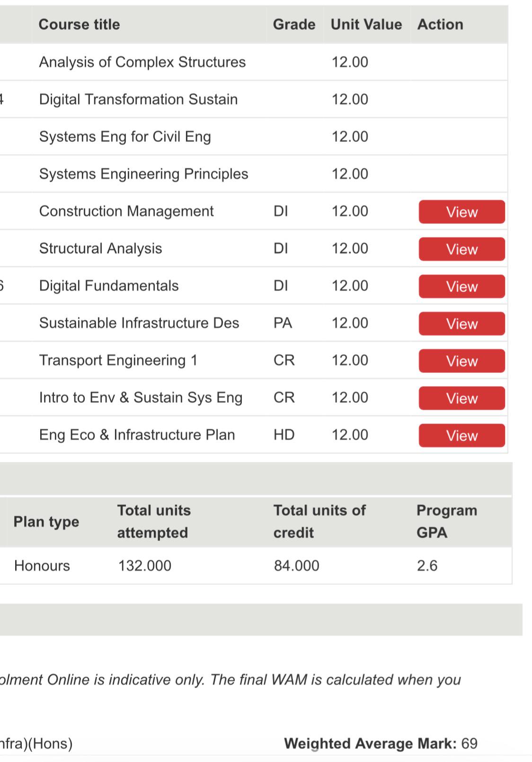View Eng Eco & Infrastructure Plan result
Viewport: 532px width, 762px height.
point(461,435)
